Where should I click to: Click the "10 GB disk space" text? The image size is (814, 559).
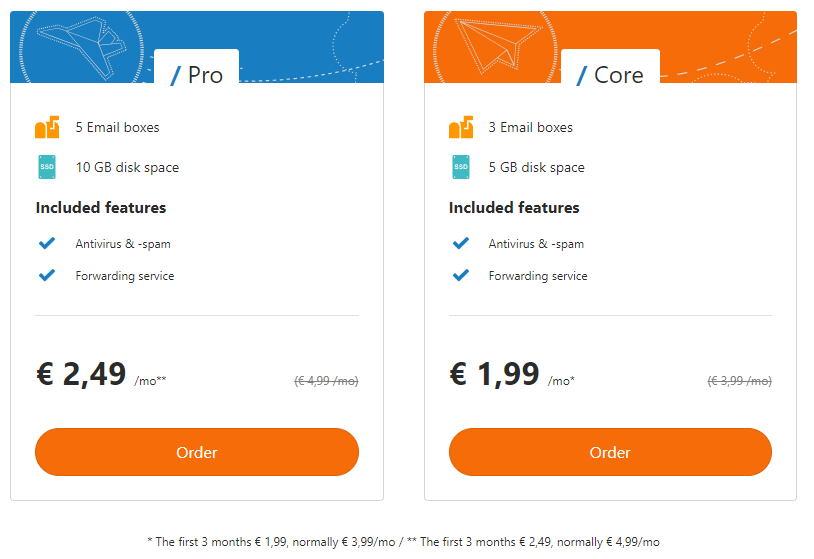click(x=127, y=167)
